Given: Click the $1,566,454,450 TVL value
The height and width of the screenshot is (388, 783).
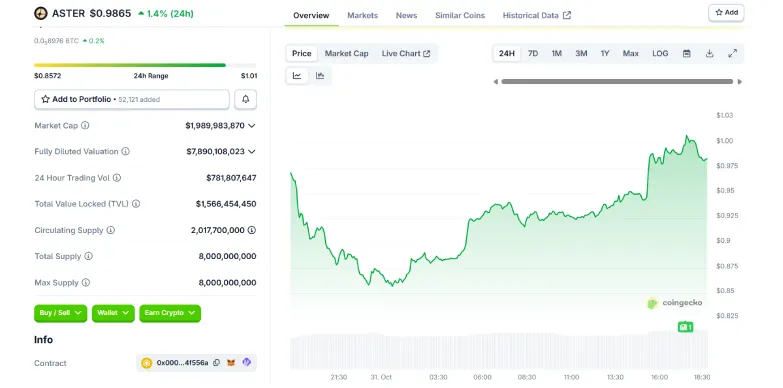Looking at the screenshot, I should 226,204.
